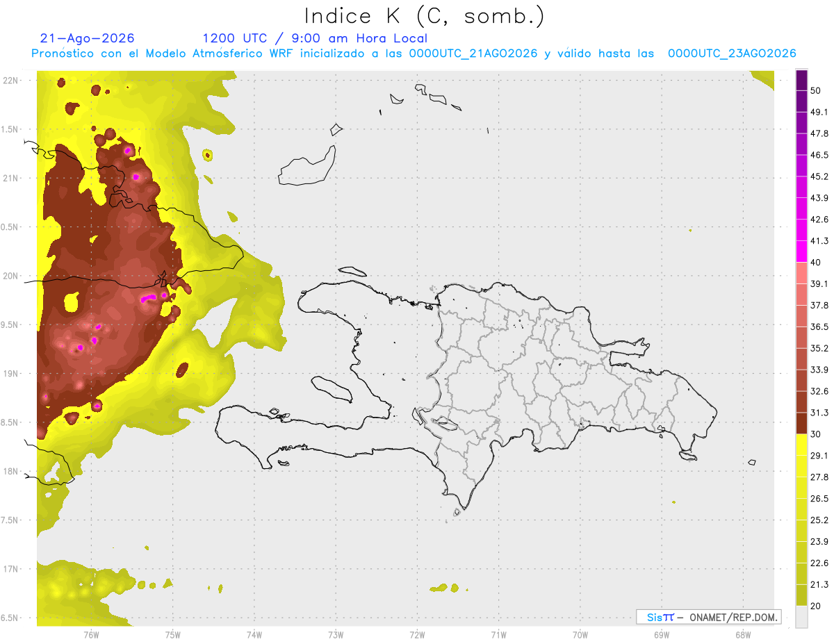
Task: Click the colorbar segment between 40 and 41.3
Action: point(801,251)
